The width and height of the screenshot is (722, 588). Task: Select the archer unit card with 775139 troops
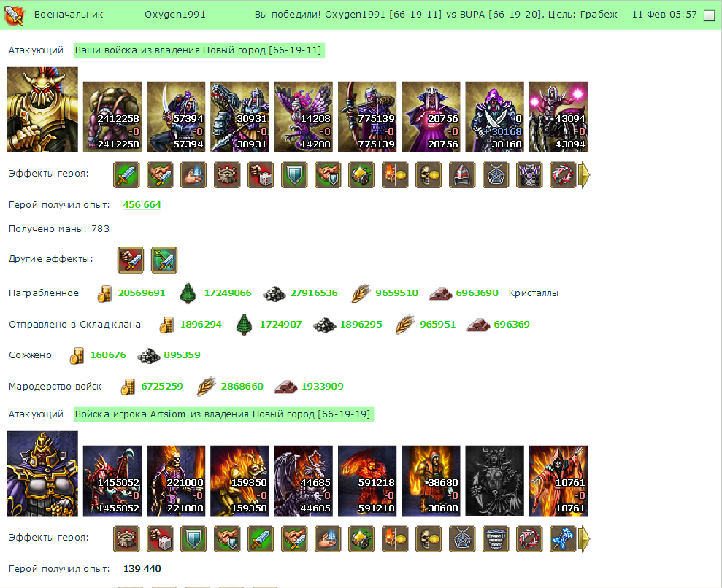[x=367, y=117]
